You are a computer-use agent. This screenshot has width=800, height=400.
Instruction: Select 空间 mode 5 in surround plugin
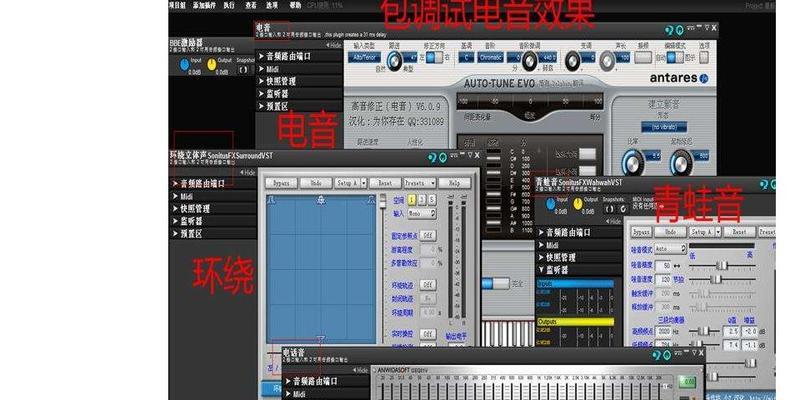pos(432,199)
